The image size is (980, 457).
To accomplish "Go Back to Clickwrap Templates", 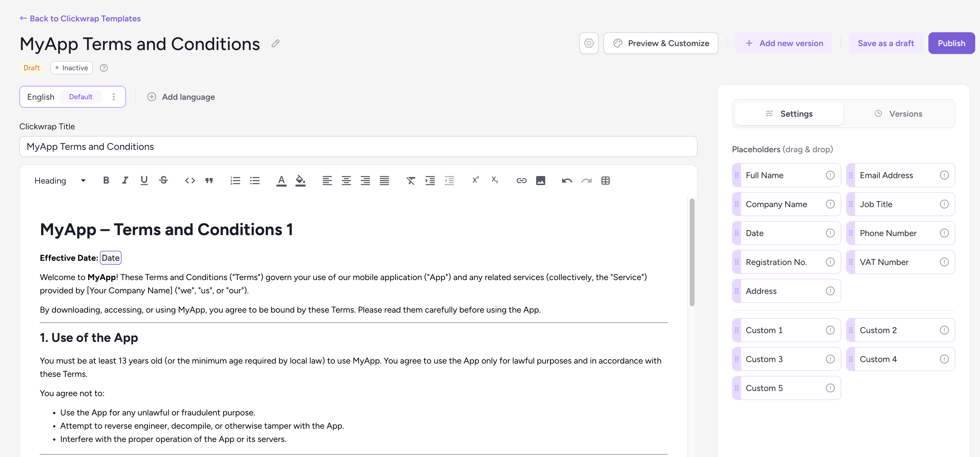I will coord(80,18).
